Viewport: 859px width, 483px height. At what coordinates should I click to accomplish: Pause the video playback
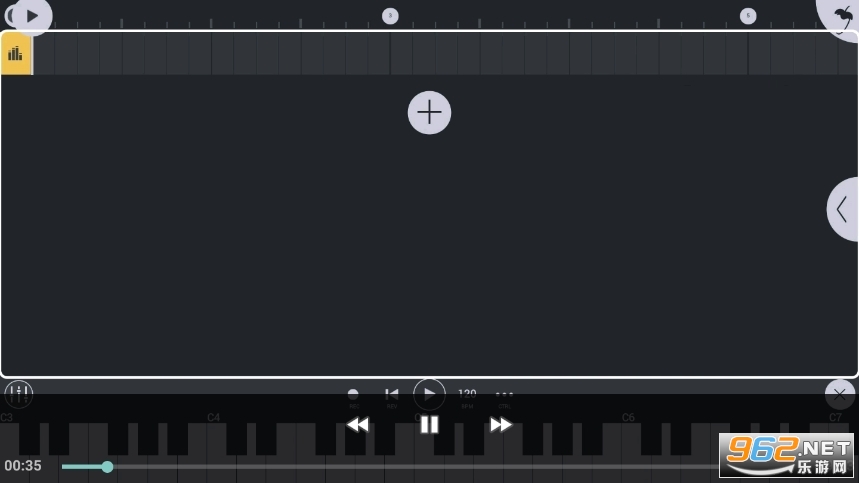430,424
